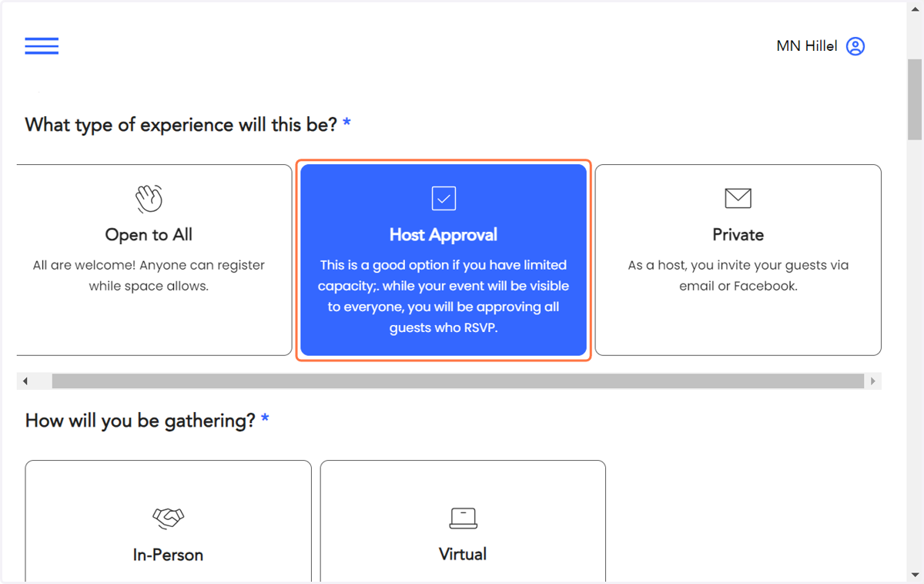Click the envelope icon on Private card
924x584 pixels.
coord(738,198)
